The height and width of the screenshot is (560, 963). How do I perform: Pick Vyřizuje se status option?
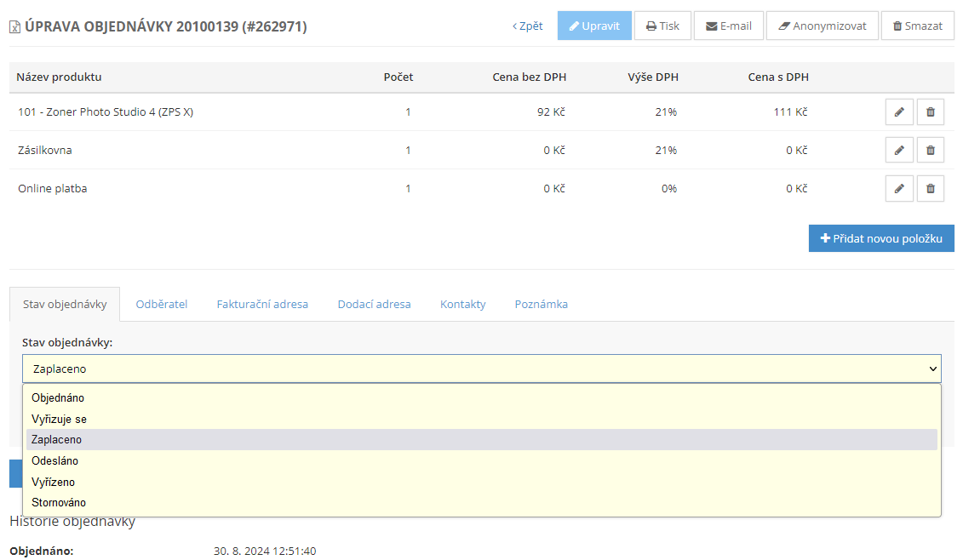pos(59,419)
